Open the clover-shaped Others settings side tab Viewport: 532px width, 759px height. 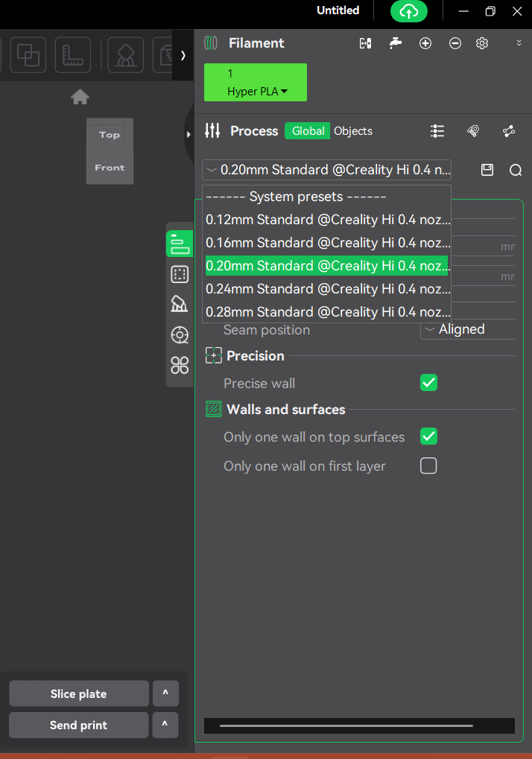[x=180, y=365]
